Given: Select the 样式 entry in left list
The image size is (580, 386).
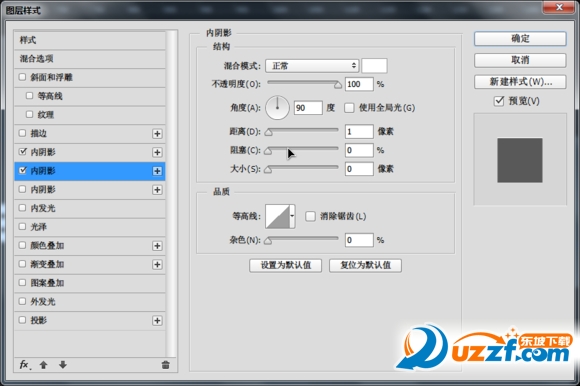Looking at the screenshot, I should coord(90,40).
